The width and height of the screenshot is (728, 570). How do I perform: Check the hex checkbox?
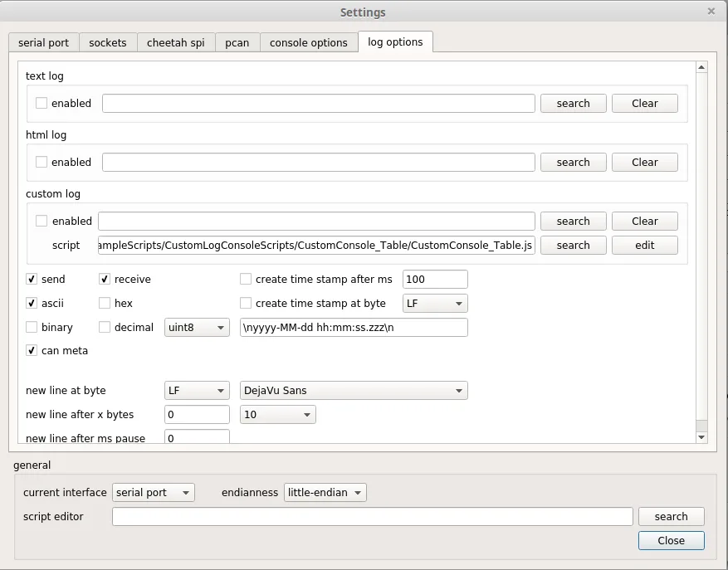[x=105, y=303]
